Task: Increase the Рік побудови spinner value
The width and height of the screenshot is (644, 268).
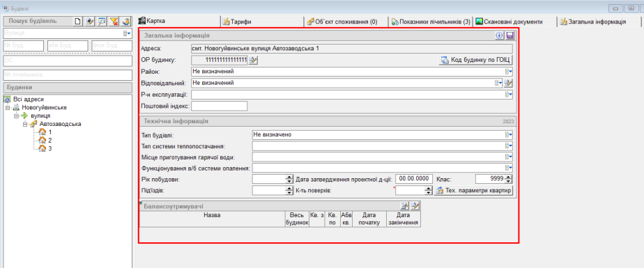Action: (x=289, y=177)
